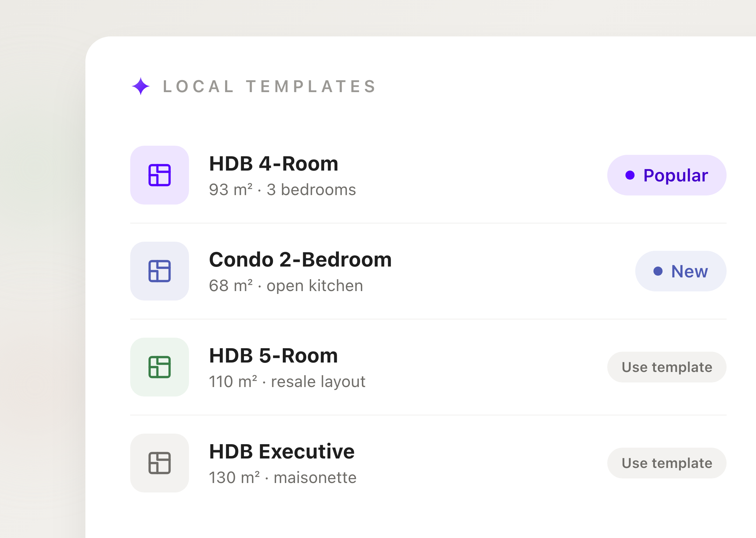756x538 pixels.
Task: Click the LOCAL TEMPLATES heading
Action: point(269,87)
